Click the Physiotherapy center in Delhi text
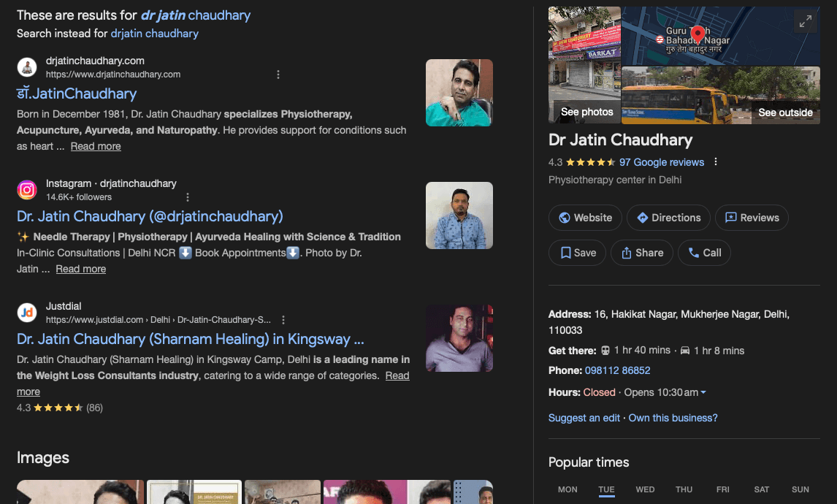 [x=615, y=180]
